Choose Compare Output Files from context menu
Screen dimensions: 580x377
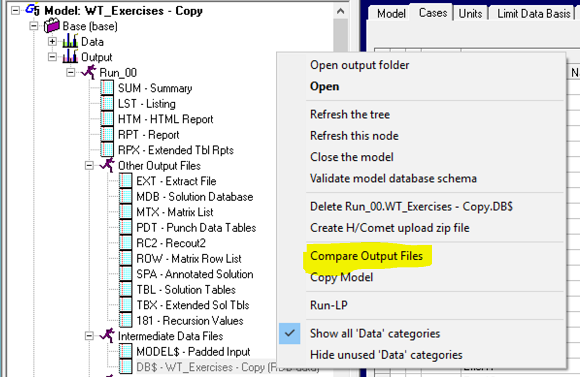pyautogui.click(x=366, y=256)
